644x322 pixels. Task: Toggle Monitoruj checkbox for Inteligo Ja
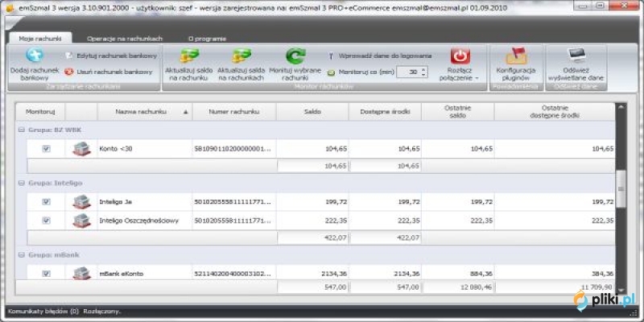(47, 202)
